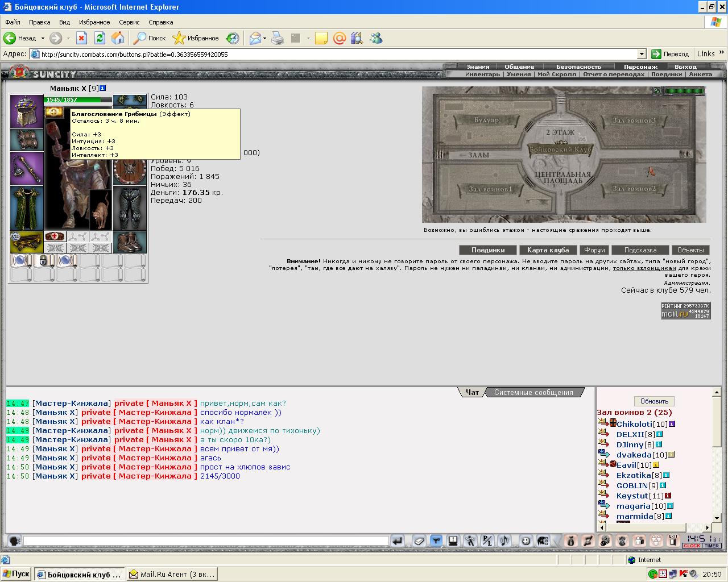Image resolution: width=728 pixels, height=582 pixels.
Task: Click private message icon beside magaria
Action: 603,505
